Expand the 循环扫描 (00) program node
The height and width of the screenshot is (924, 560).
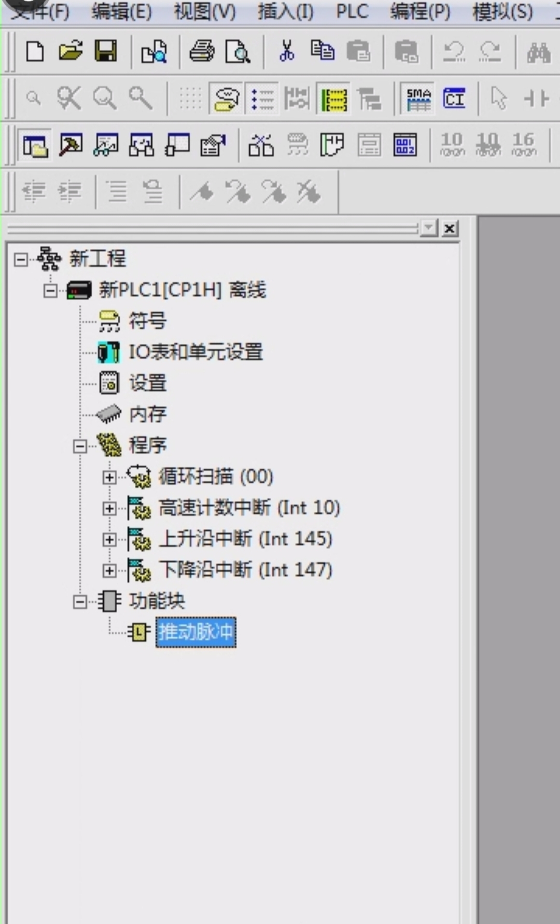(109, 477)
